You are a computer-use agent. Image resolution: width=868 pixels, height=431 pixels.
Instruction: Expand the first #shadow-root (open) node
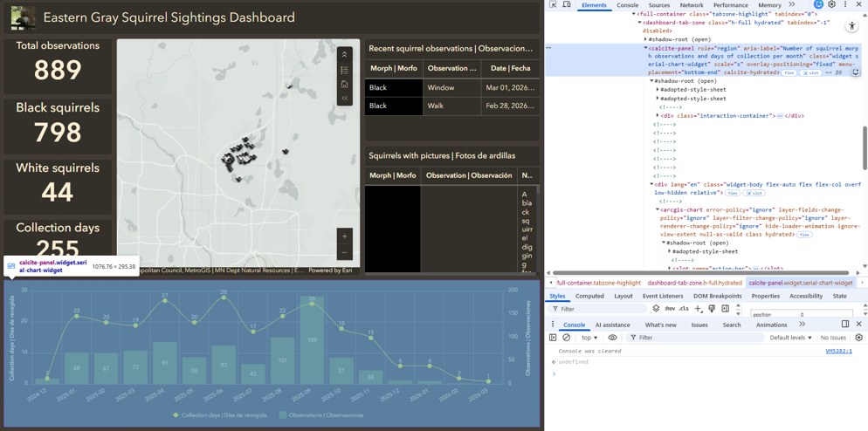point(645,40)
